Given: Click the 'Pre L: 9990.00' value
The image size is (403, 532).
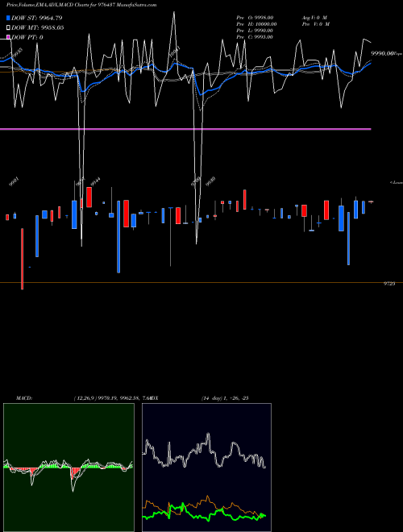Looking at the screenshot, I should (x=255, y=31).
